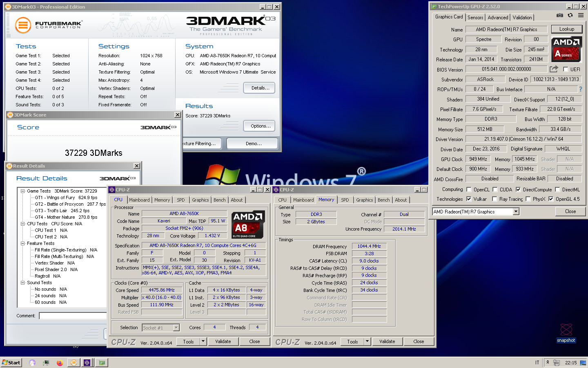Open Firefox from the taskbar

(x=60, y=363)
